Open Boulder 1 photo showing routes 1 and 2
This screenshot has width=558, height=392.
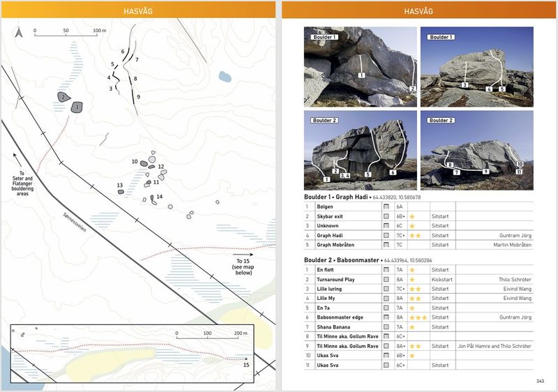coord(360,67)
